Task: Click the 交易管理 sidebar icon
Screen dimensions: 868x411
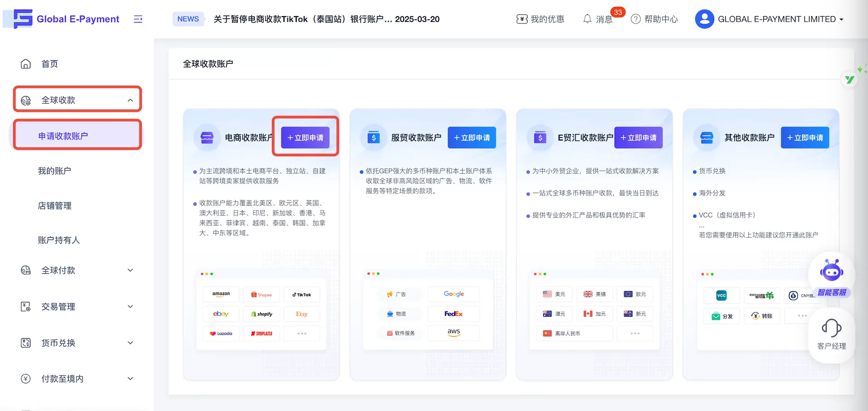Action: [26, 306]
